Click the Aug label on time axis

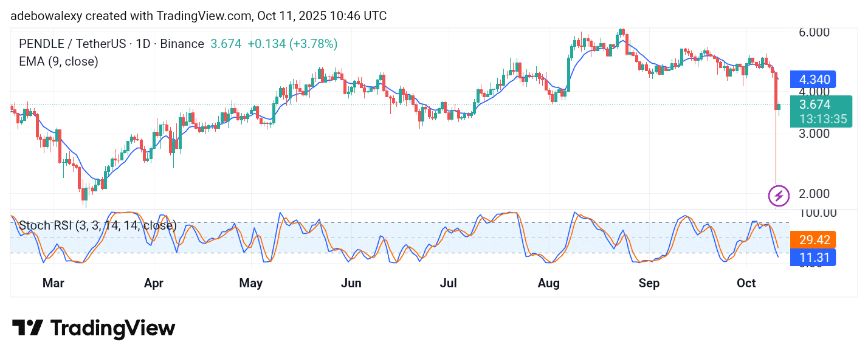tap(549, 283)
